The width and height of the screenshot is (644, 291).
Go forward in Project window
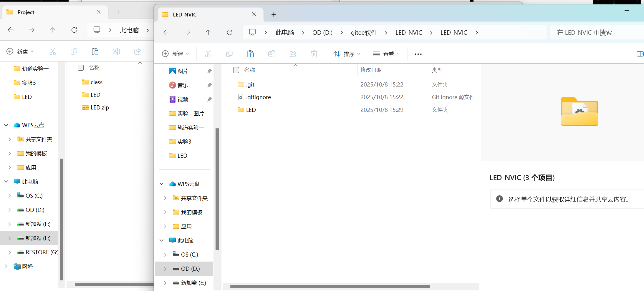32,30
